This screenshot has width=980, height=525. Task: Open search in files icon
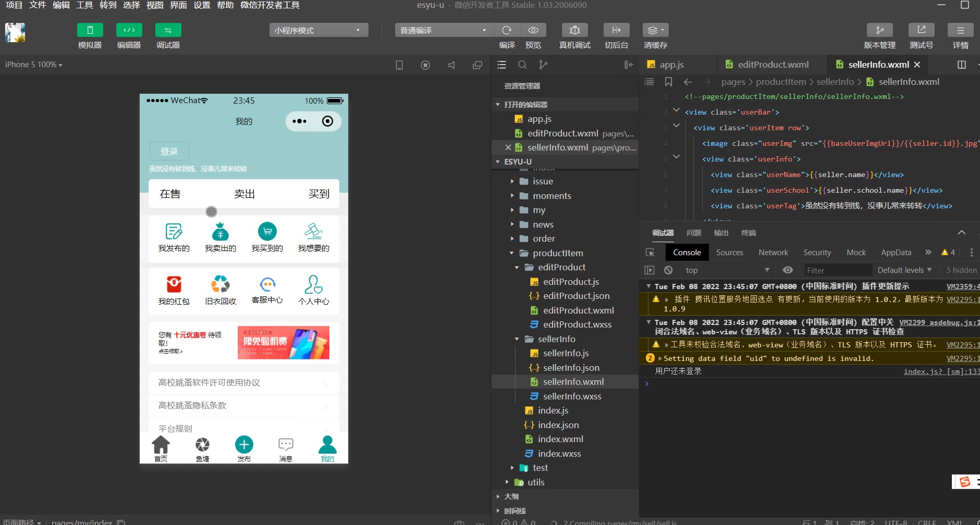(522, 65)
